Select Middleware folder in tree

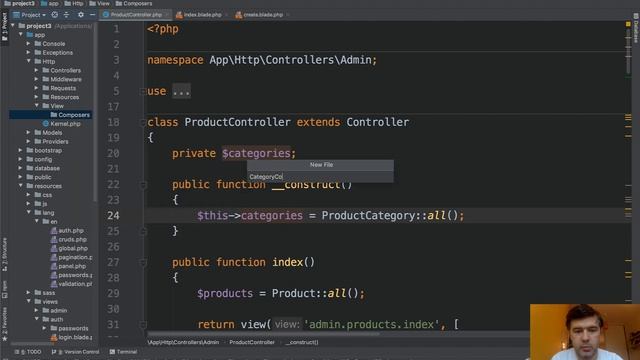click(62, 79)
